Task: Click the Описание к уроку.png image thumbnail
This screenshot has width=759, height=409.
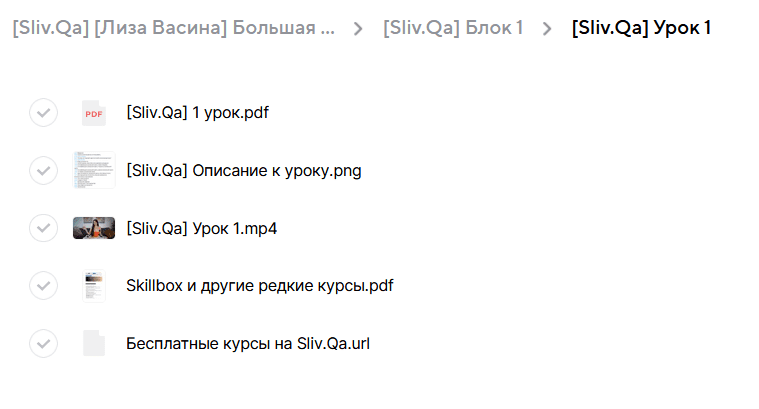Action: (x=93, y=171)
